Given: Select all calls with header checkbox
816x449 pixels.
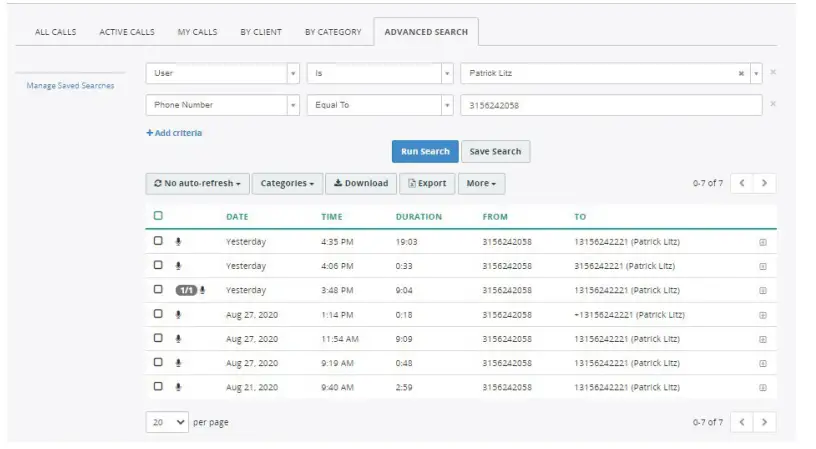Looking at the screenshot, I should [x=158, y=216].
